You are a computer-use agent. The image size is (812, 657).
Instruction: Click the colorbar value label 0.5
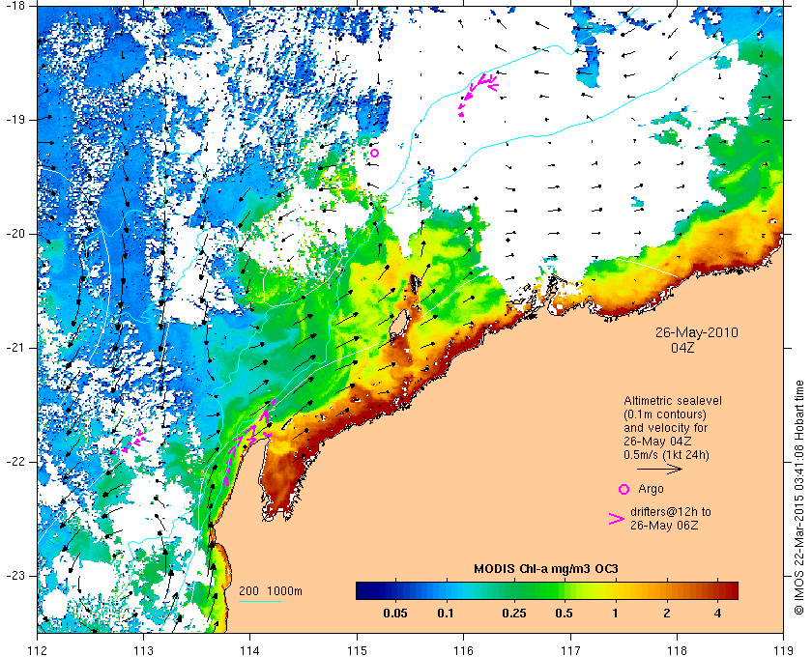point(564,614)
